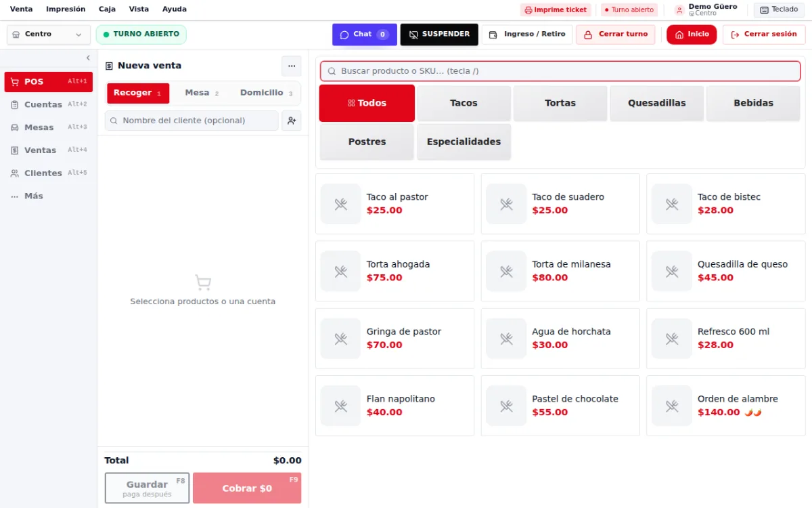Viewport: 812px width, 508px height.
Task: Click the Agua de horchata product name
Action: pyautogui.click(x=571, y=332)
